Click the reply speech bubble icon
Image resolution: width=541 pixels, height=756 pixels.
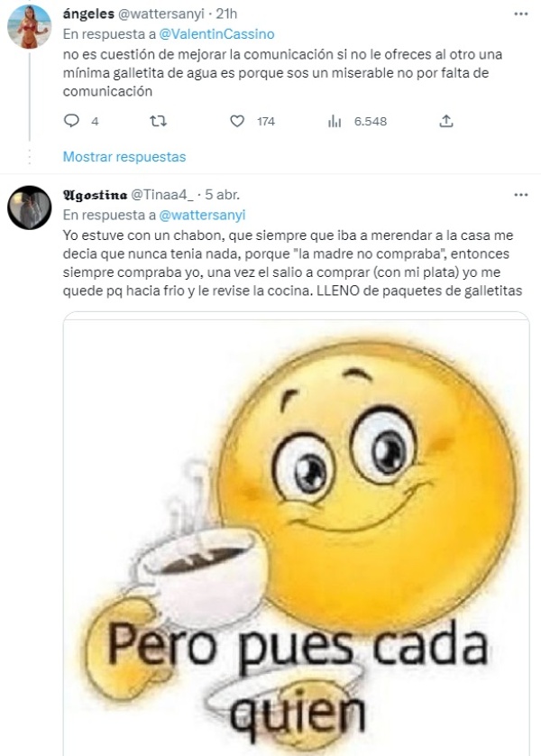(71, 121)
